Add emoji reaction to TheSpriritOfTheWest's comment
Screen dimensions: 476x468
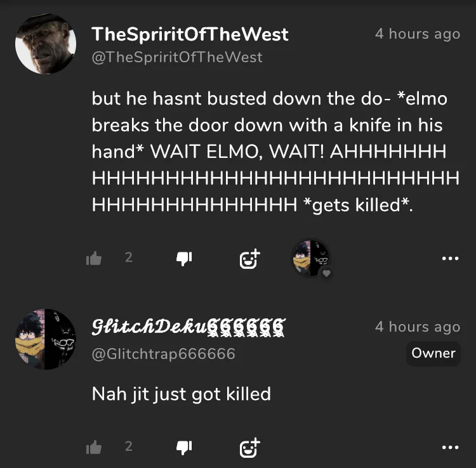pyautogui.click(x=249, y=258)
